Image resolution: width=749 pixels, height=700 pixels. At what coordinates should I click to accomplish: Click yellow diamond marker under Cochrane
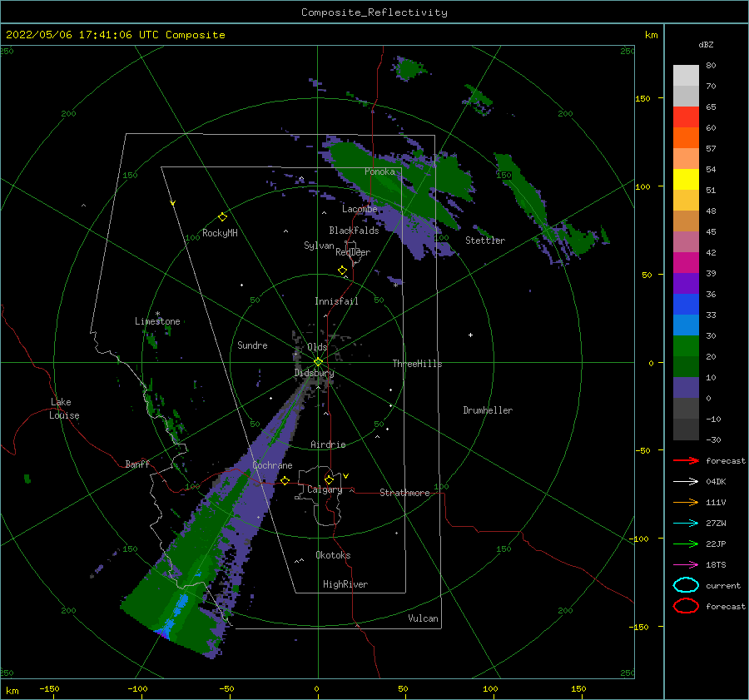click(x=285, y=480)
